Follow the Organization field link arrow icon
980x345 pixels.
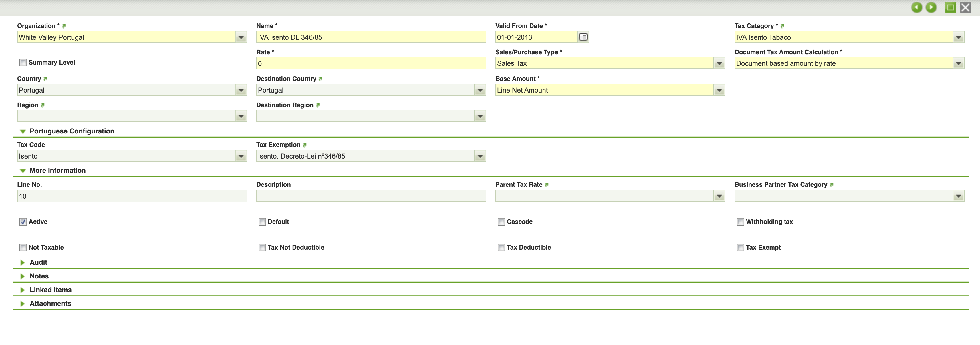click(x=64, y=26)
